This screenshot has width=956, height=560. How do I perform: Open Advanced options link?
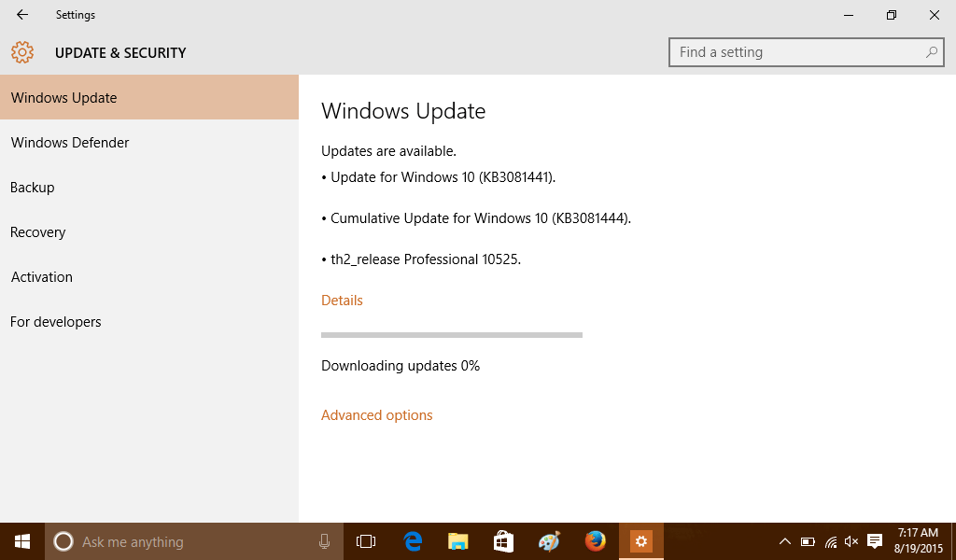377,415
